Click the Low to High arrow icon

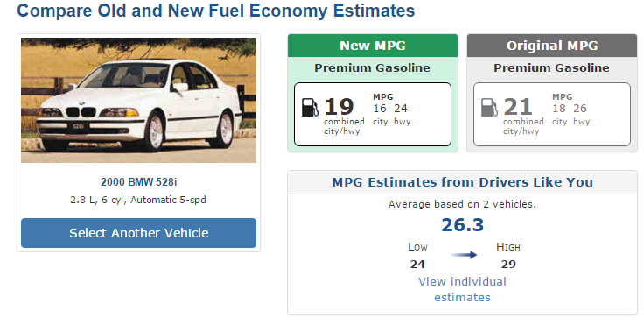coord(464,255)
